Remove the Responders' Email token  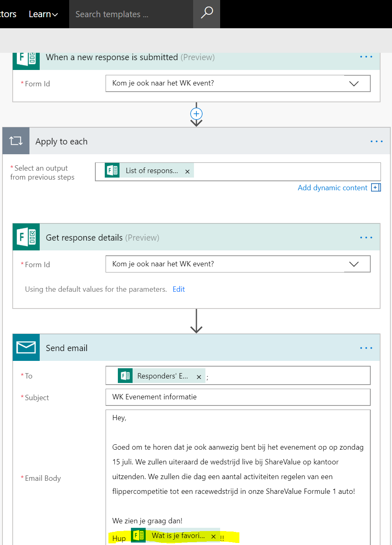[x=199, y=377]
